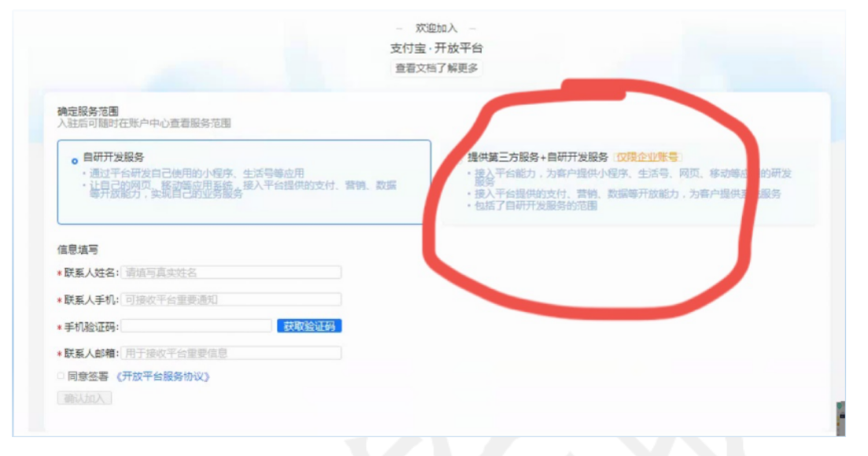The image size is (868, 456).
Task: Click the 查看文档了解更多 button
Action: tap(436, 69)
